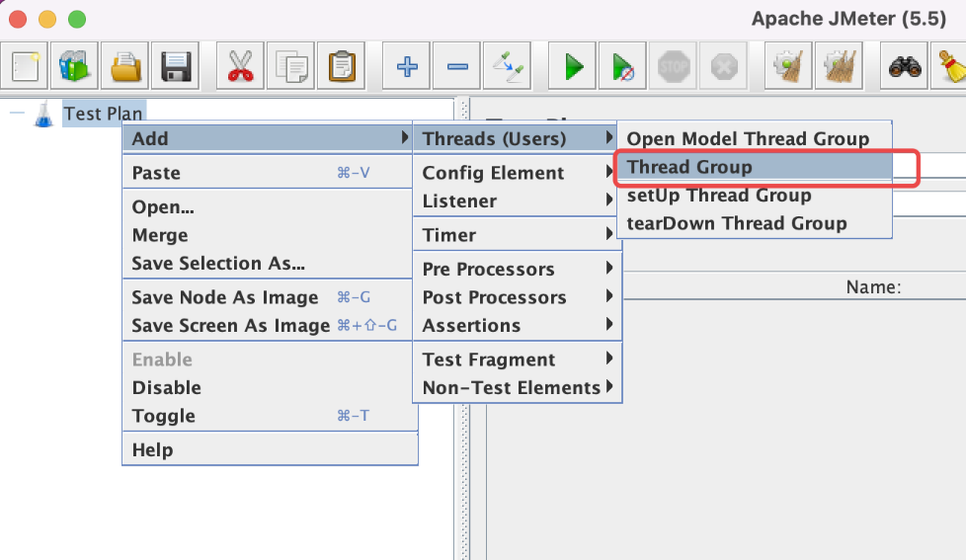This screenshot has width=966, height=560.
Task: Save test plan with floppy disk icon
Action: pos(175,67)
